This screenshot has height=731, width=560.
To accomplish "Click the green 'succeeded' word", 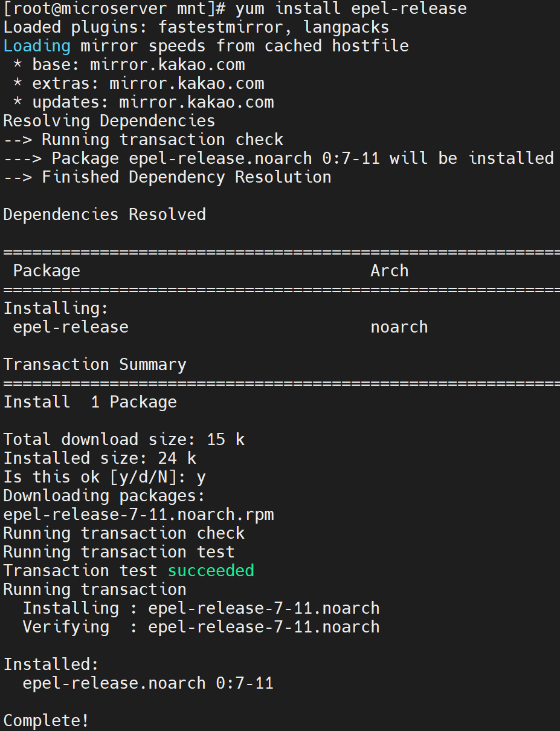I will click(211, 571).
